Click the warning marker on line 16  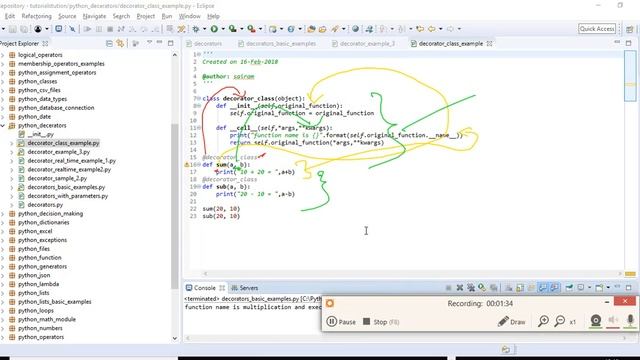(x=187, y=164)
